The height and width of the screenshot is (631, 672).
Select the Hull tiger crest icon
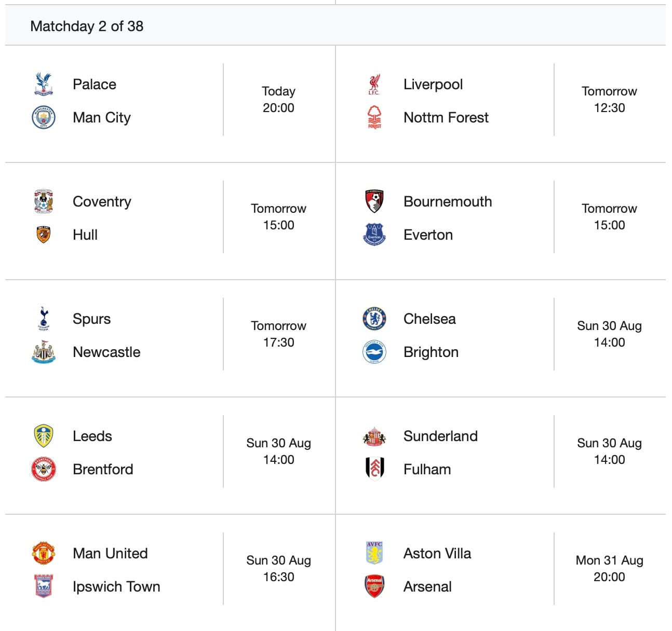coord(44,235)
